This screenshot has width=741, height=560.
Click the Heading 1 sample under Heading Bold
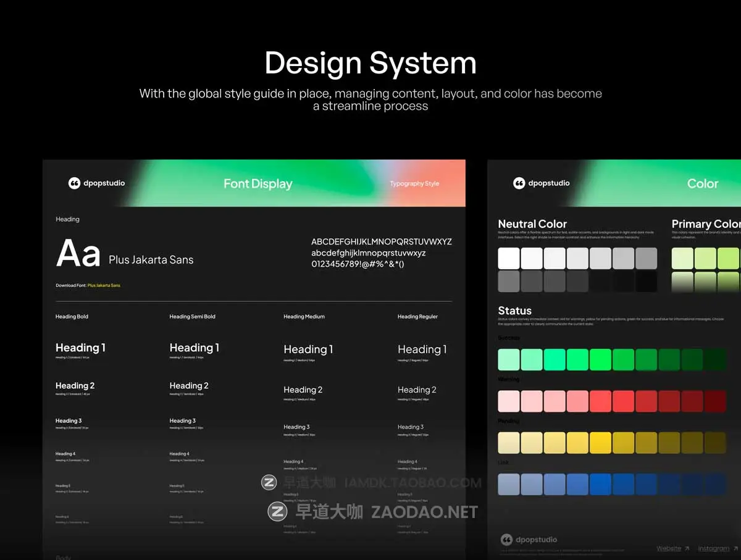click(x=80, y=348)
